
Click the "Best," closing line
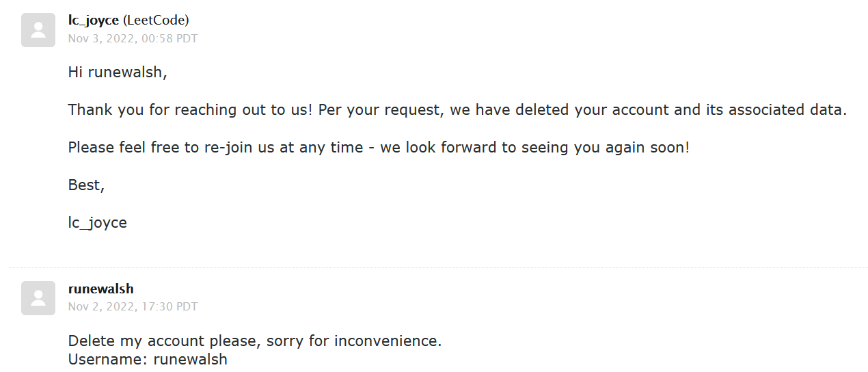click(86, 185)
